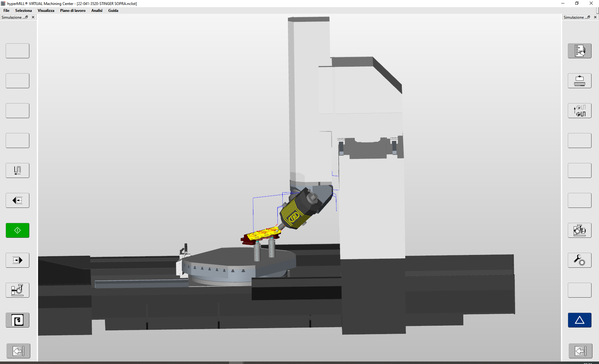Close the right Simulazione panel
The image size is (599, 364).
(595, 17)
